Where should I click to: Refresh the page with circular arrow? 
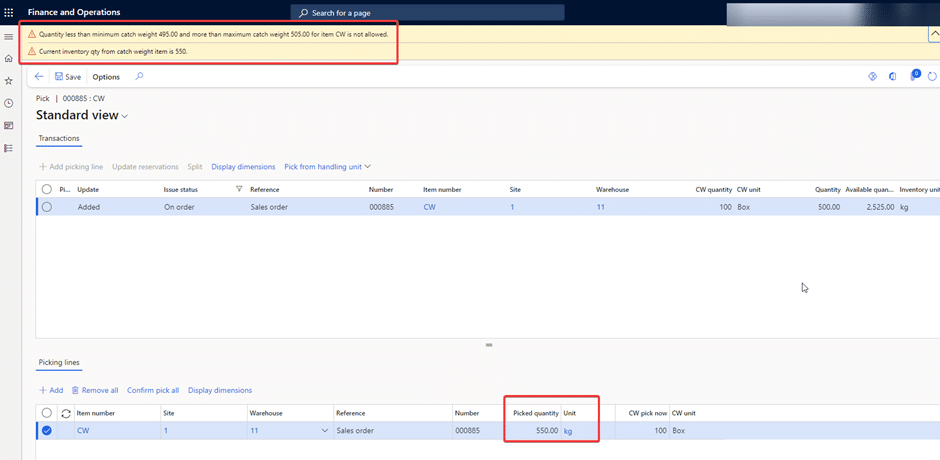[932, 76]
